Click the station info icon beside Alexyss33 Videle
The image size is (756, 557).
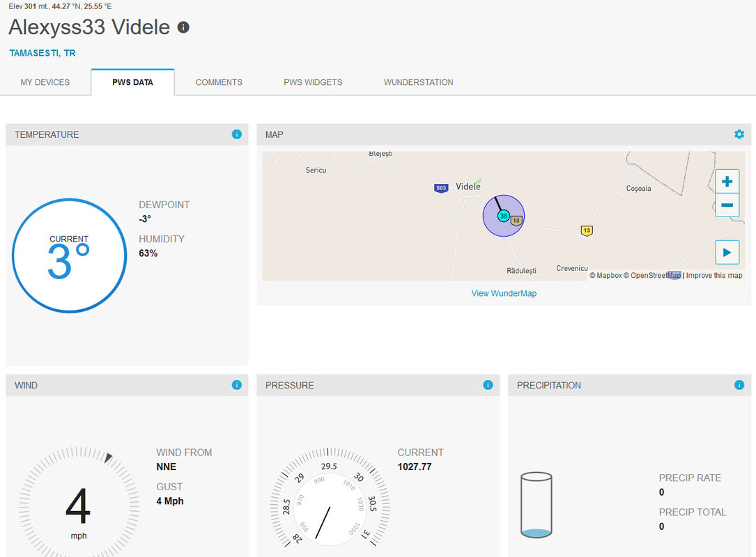click(183, 27)
